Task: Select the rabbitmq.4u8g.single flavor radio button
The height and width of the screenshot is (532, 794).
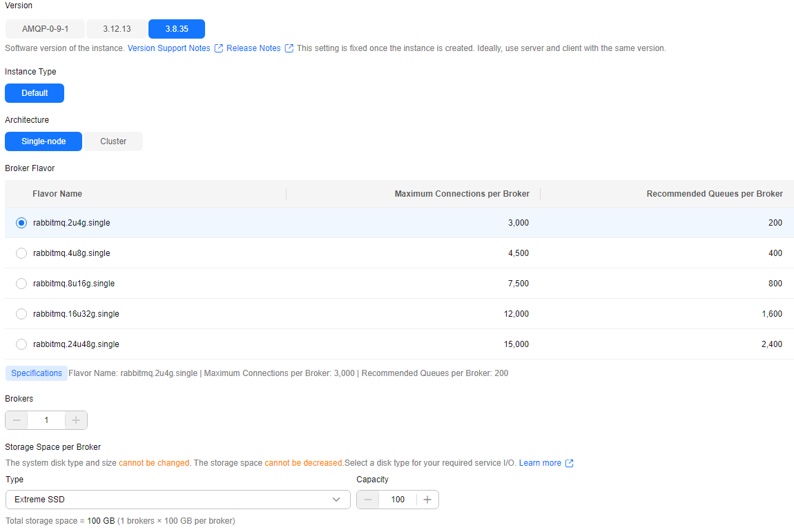Action: 21,253
